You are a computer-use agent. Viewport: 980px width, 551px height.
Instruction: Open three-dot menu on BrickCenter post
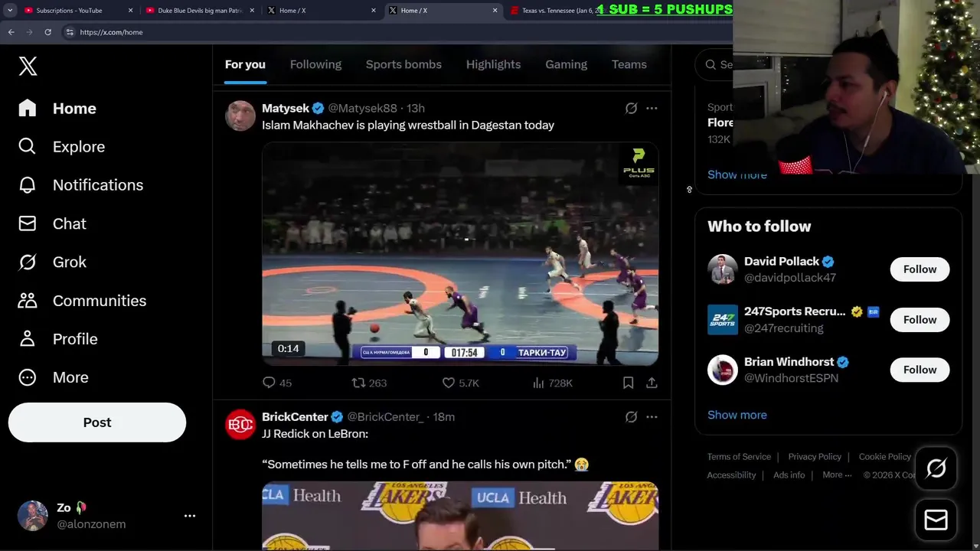pyautogui.click(x=652, y=417)
